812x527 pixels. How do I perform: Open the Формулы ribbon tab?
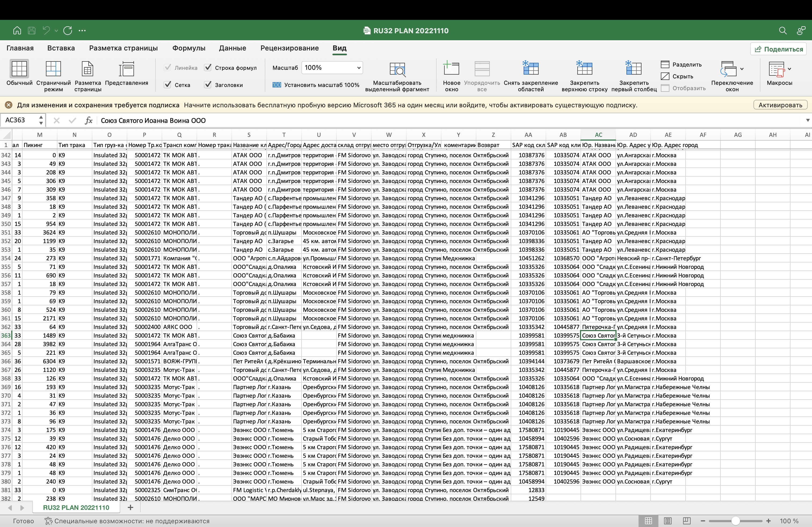(x=189, y=48)
